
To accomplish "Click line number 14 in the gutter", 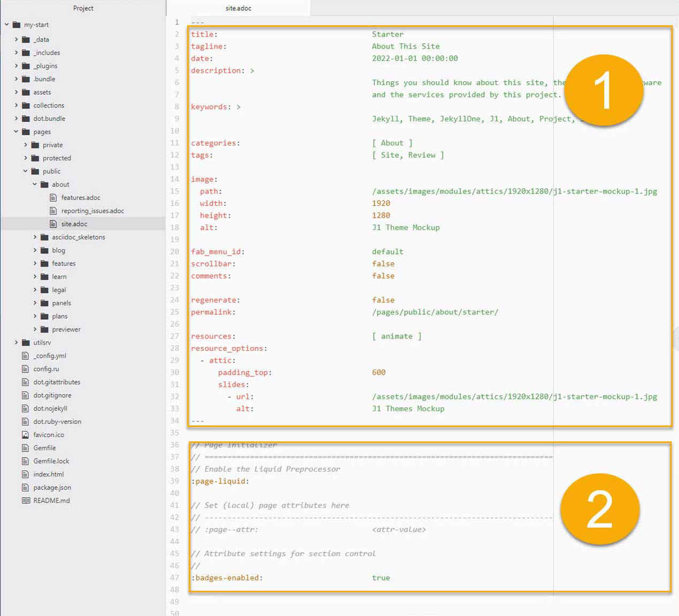I will click(175, 179).
